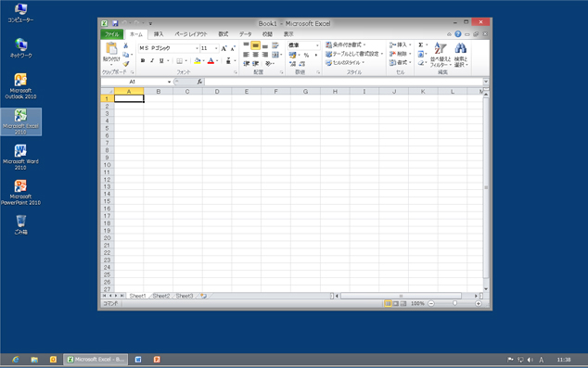Toggle middle vertical alignment button
This screenshot has height=368, width=588.
(255, 45)
